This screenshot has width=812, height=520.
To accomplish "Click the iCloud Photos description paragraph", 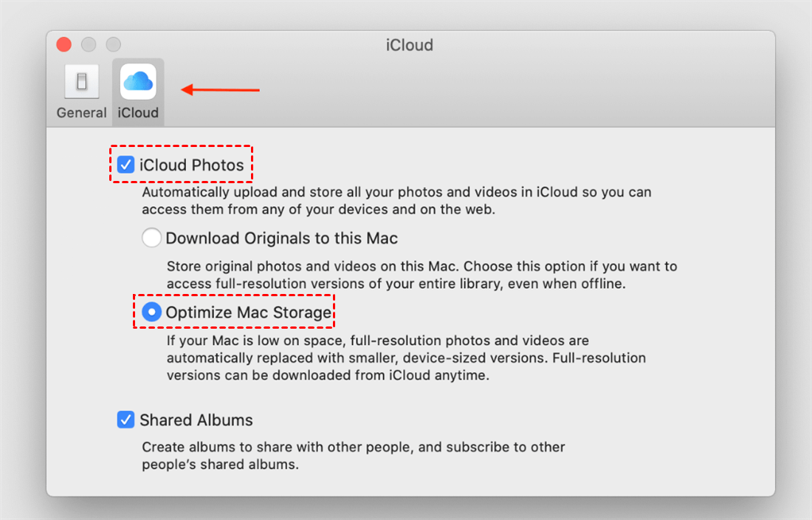I will 396,200.
